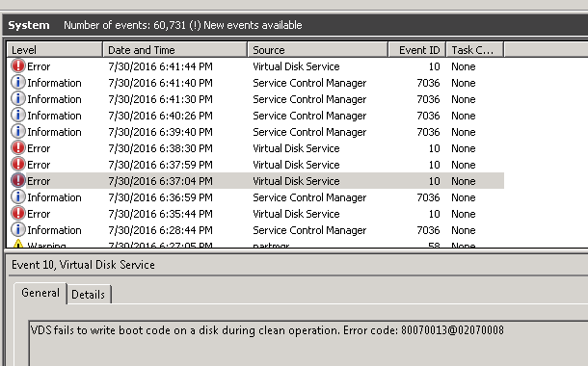Click Event ID 10 in the 6:37:59 PM row
588x366 pixels.
click(x=434, y=165)
